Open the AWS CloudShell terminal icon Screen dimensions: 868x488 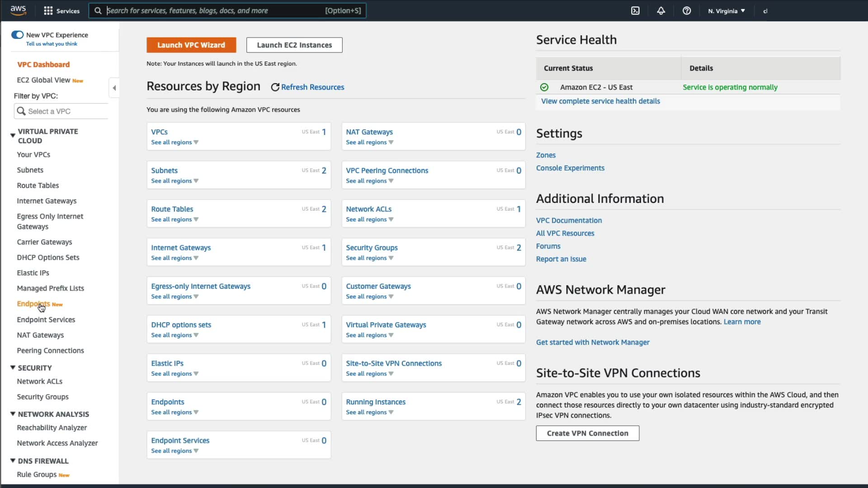coord(635,11)
